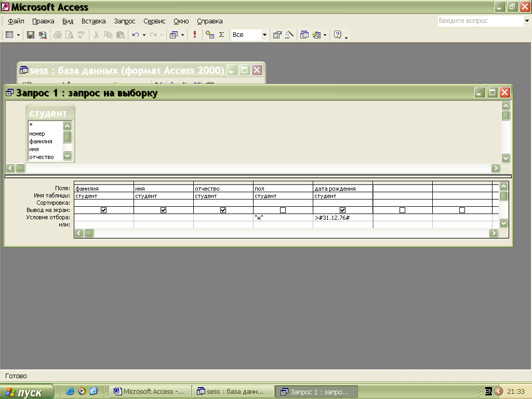Select 'фамилия' in студент field list
This screenshot has width=532, height=399.
(41, 141)
